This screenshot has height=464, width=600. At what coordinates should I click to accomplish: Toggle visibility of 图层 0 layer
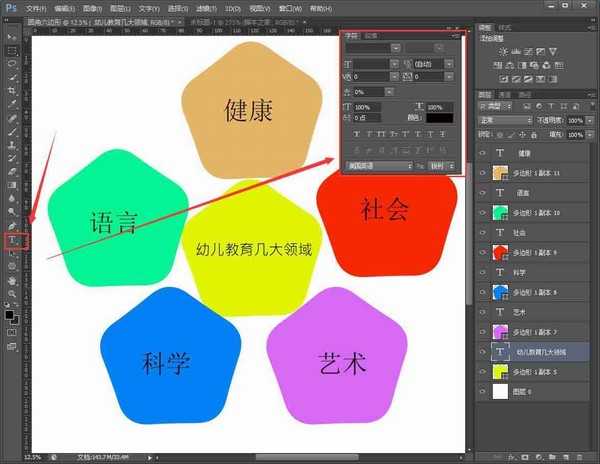click(483, 392)
